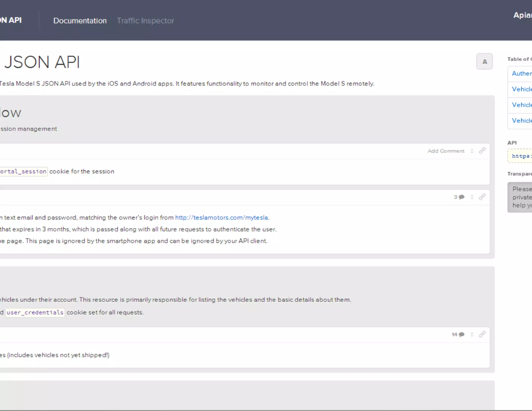Expand the section next to Add Comment

tap(472, 151)
